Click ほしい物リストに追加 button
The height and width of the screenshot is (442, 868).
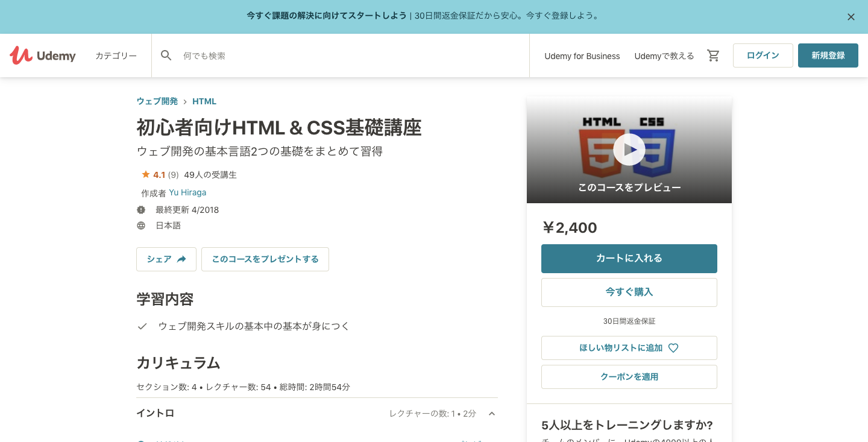pos(629,348)
